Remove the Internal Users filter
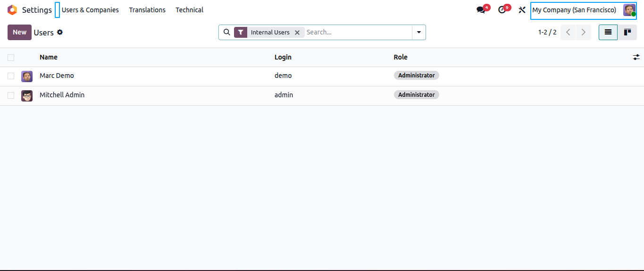 [297, 33]
